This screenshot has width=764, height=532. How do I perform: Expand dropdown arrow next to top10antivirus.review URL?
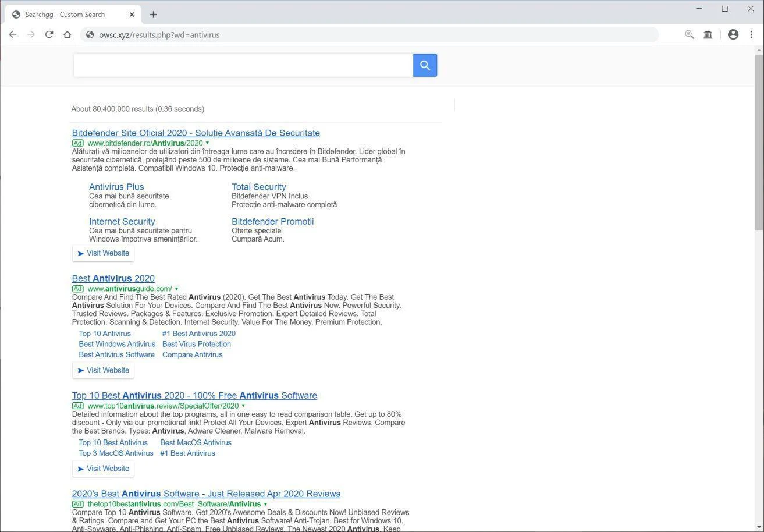click(x=243, y=406)
